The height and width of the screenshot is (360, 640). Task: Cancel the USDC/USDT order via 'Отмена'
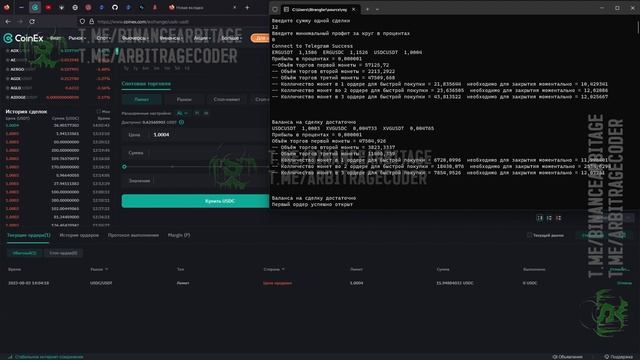(624, 283)
